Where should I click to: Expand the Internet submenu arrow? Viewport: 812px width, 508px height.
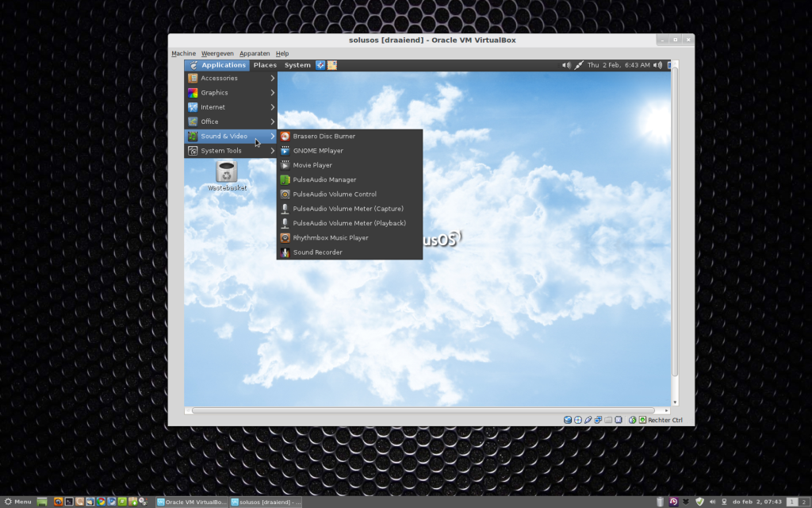[273, 107]
